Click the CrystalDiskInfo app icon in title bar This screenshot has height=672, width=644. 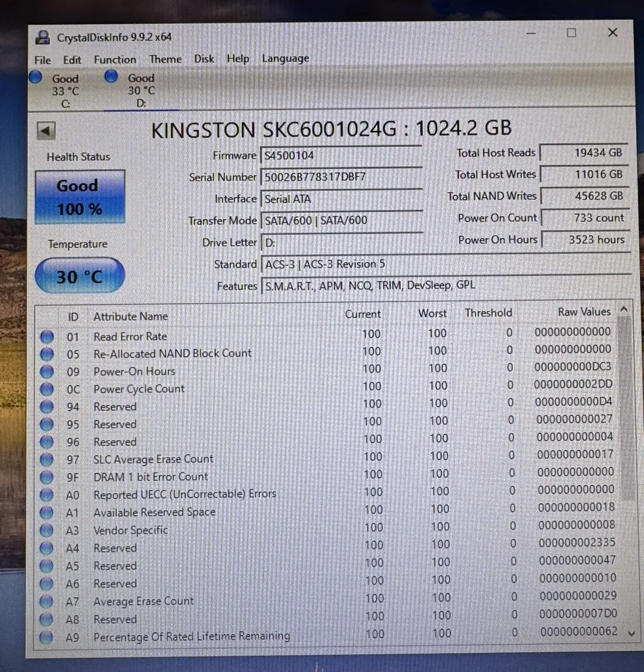[42, 38]
